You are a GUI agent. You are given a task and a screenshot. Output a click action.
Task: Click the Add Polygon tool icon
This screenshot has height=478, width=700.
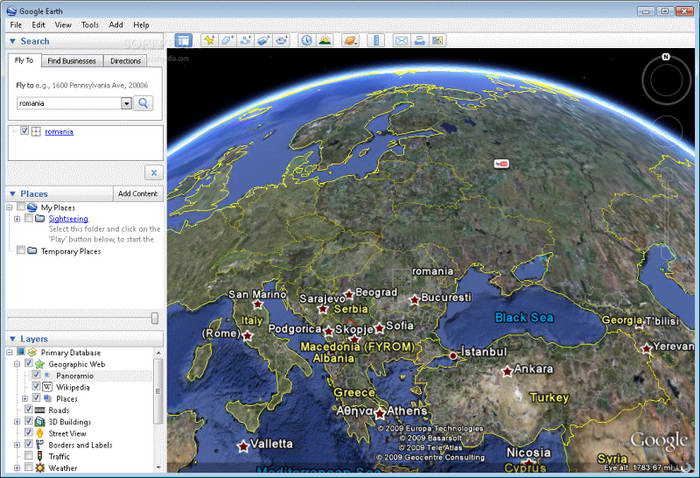coord(227,41)
